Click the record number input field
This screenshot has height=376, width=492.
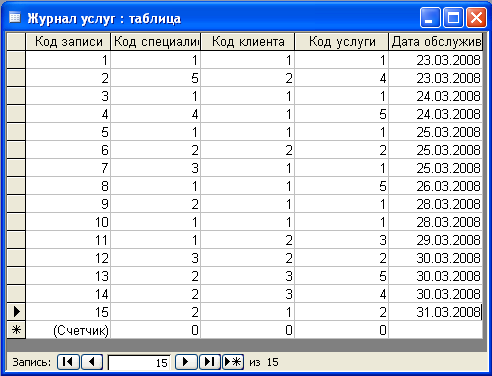tap(139, 362)
